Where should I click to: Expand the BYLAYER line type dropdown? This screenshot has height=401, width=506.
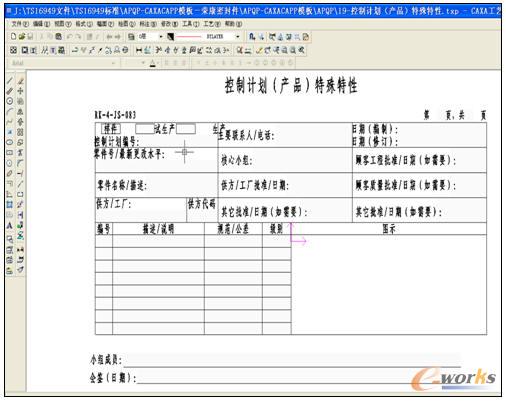tap(238, 36)
